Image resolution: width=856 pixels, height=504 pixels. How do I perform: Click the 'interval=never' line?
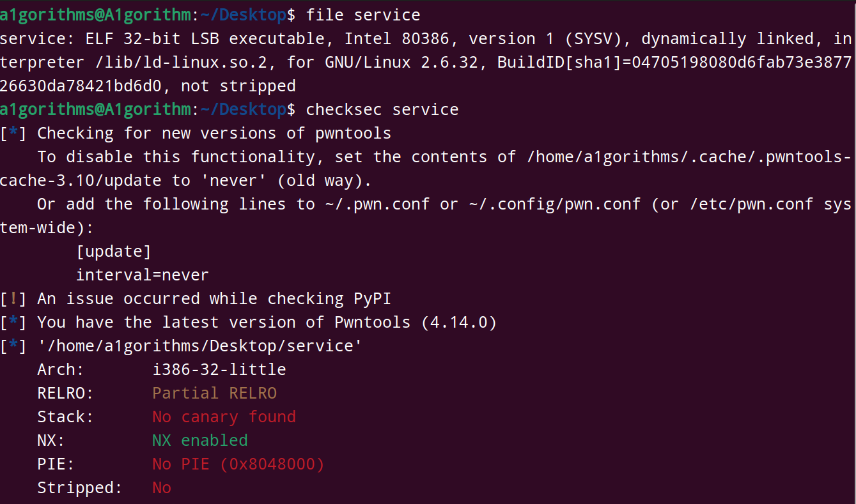click(142, 275)
